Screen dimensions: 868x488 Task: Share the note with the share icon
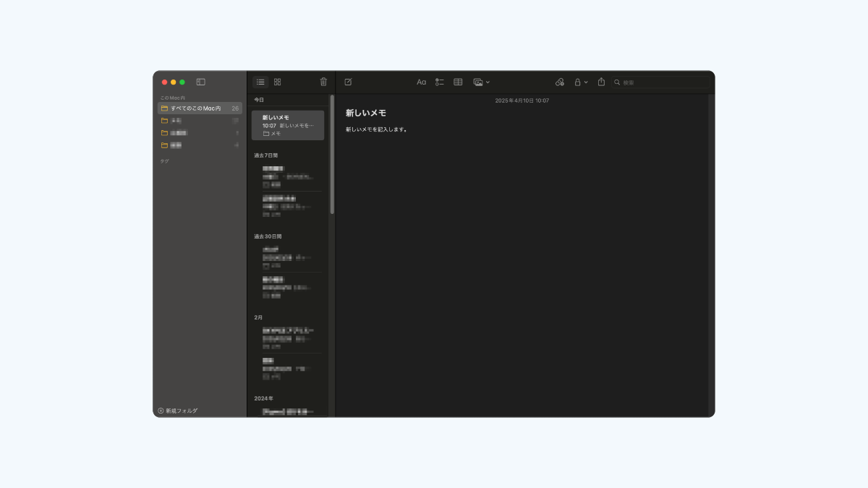point(601,82)
